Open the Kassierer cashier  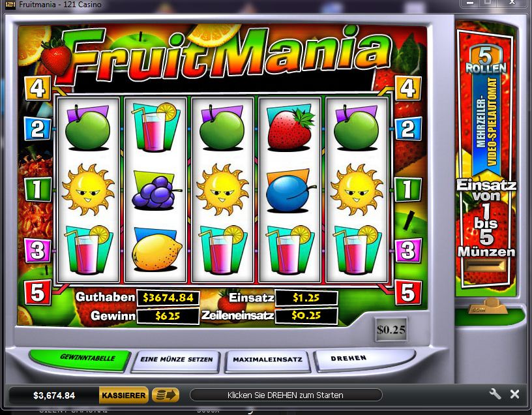[x=123, y=395]
